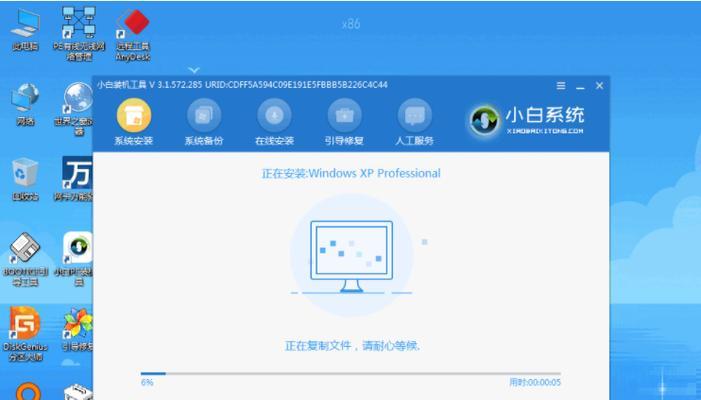Switch to 在线安装 tab

coord(274,122)
